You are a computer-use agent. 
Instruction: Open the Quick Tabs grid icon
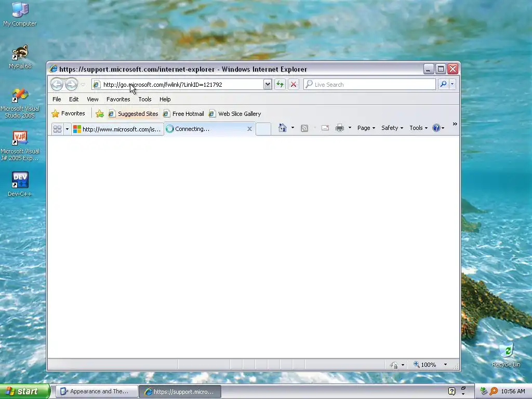(57, 129)
